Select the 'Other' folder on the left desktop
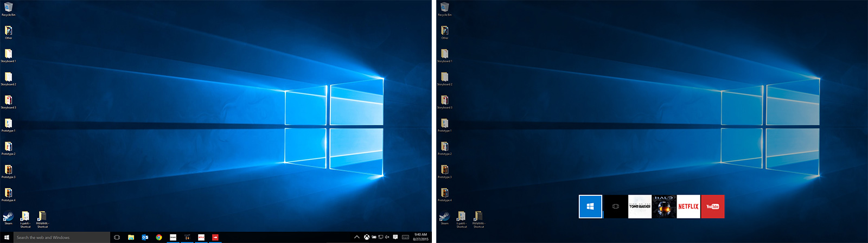The width and height of the screenshot is (868, 243). [x=8, y=33]
